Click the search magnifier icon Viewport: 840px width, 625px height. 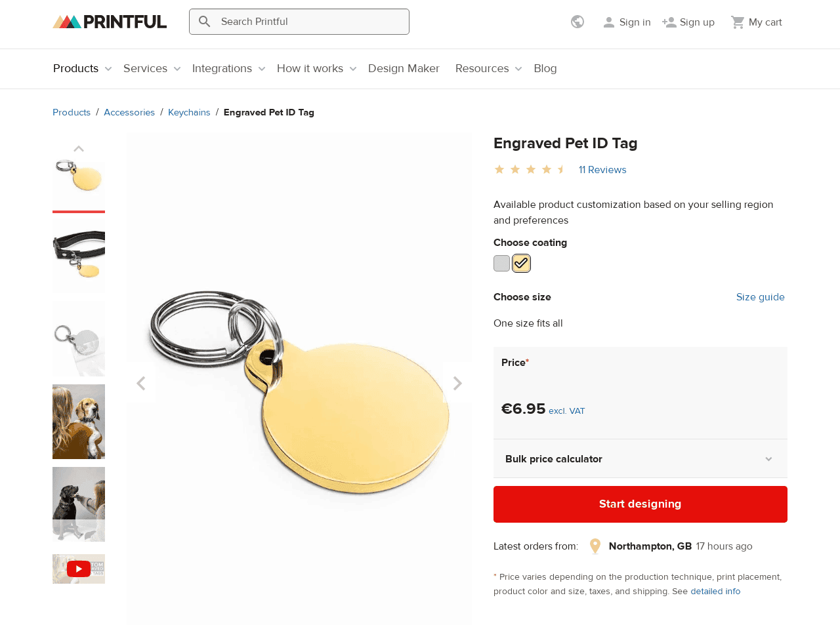point(204,20)
